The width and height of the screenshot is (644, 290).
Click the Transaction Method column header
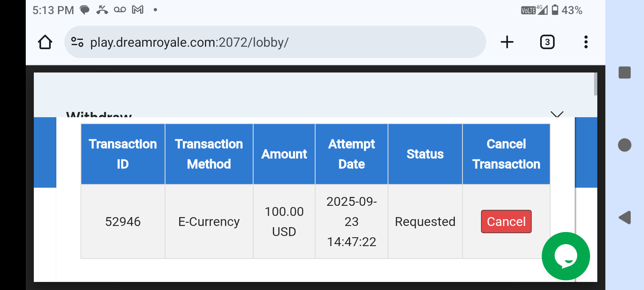click(x=209, y=154)
